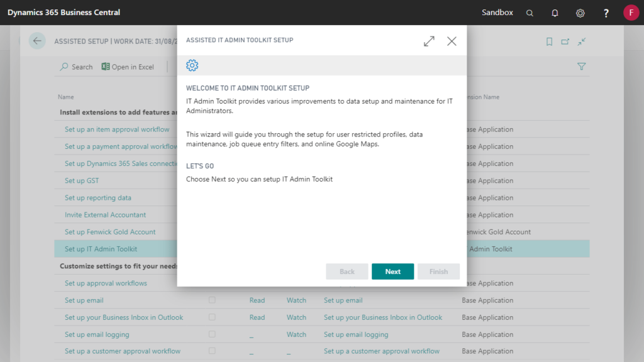
Task: Open Help with the question mark
Action: click(x=604, y=13)
